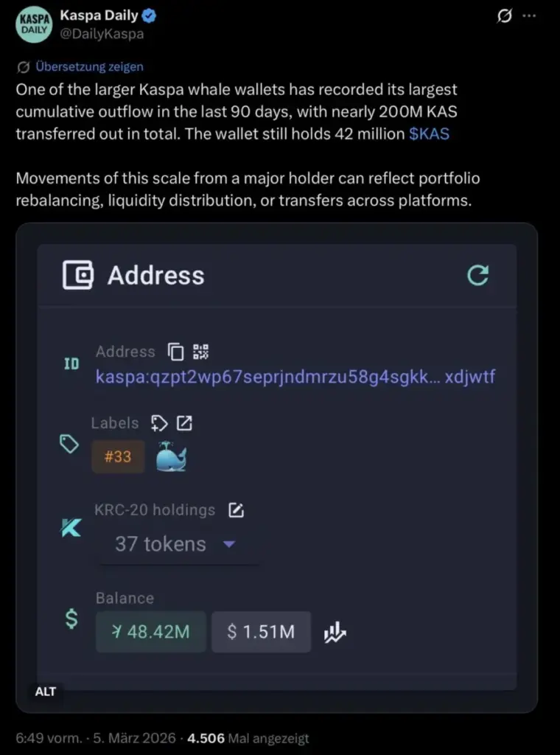This screenshot has width=560, height=755.
Task: Open the $KAS cashtag link
Action: [x=429, y=133]
